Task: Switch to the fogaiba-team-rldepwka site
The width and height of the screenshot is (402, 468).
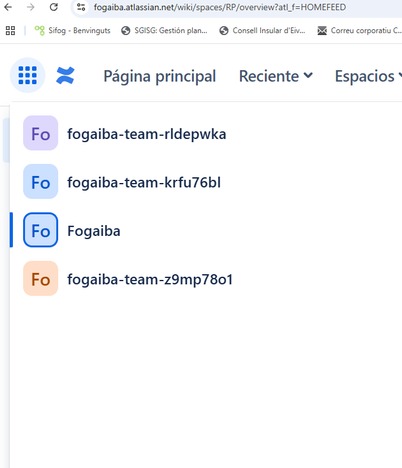Action: click(x=147, y=134)
